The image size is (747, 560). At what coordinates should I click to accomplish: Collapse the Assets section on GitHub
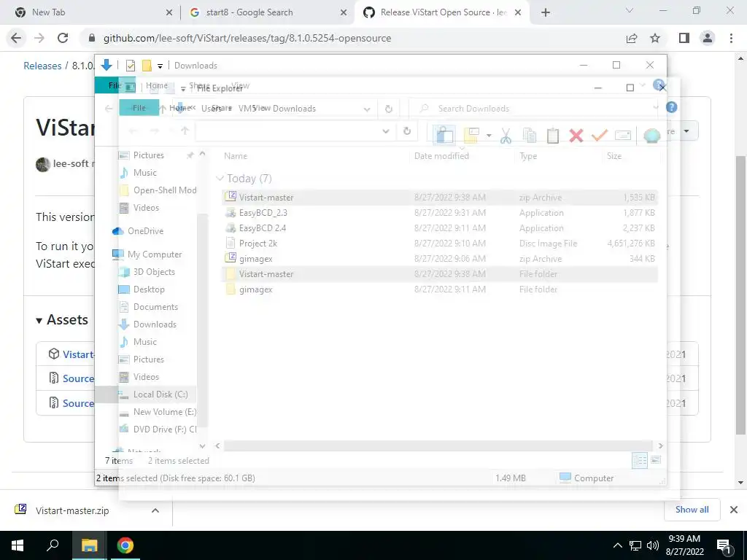click(x=39, y=321)
